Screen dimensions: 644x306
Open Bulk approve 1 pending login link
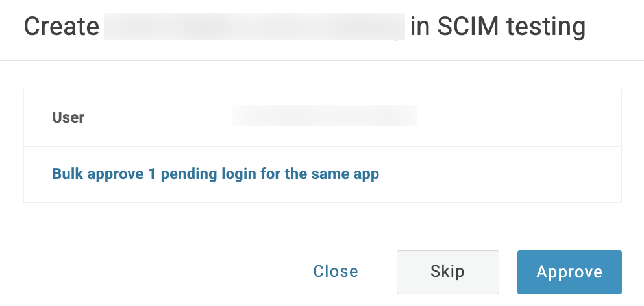pos(215,174)
